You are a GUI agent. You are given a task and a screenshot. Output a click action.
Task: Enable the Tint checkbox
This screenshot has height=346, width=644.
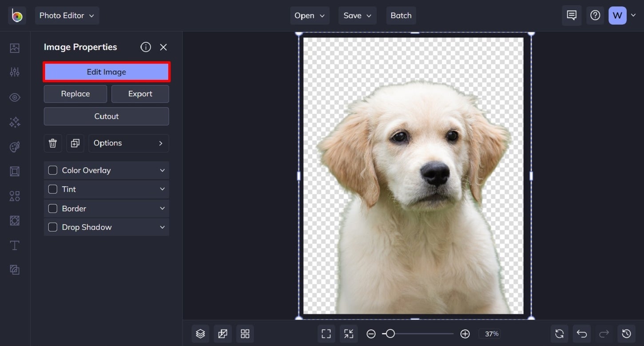pos(52,189)
